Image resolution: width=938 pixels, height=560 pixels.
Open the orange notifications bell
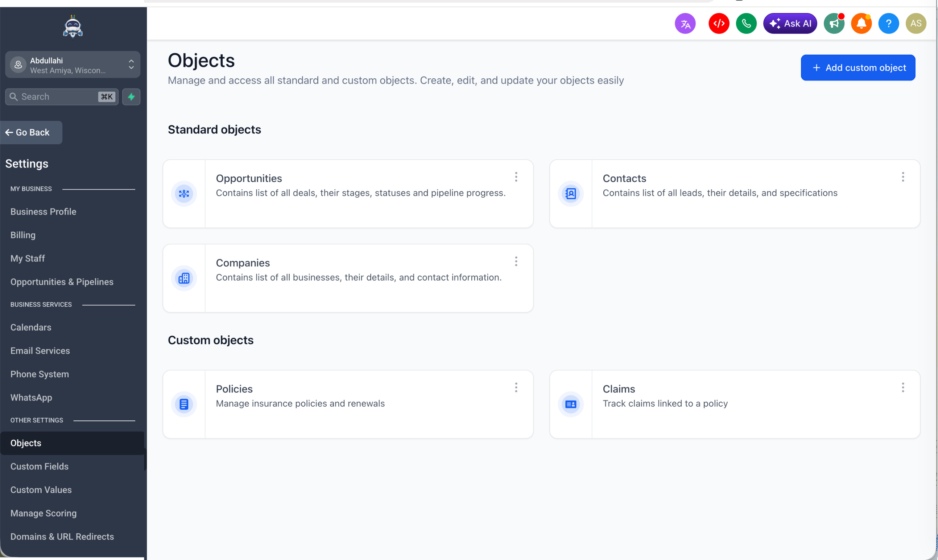(861, 24)
